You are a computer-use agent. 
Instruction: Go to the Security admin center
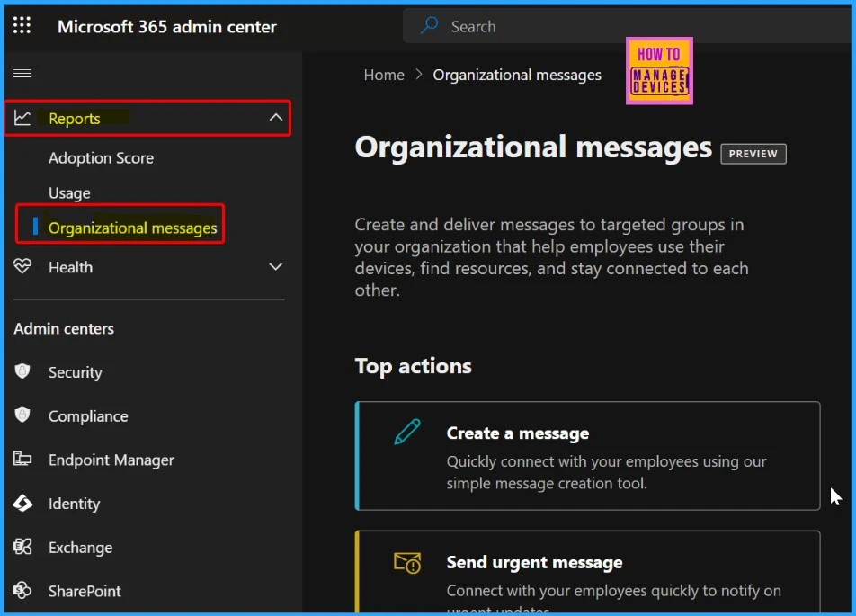(x=76, y=372)
